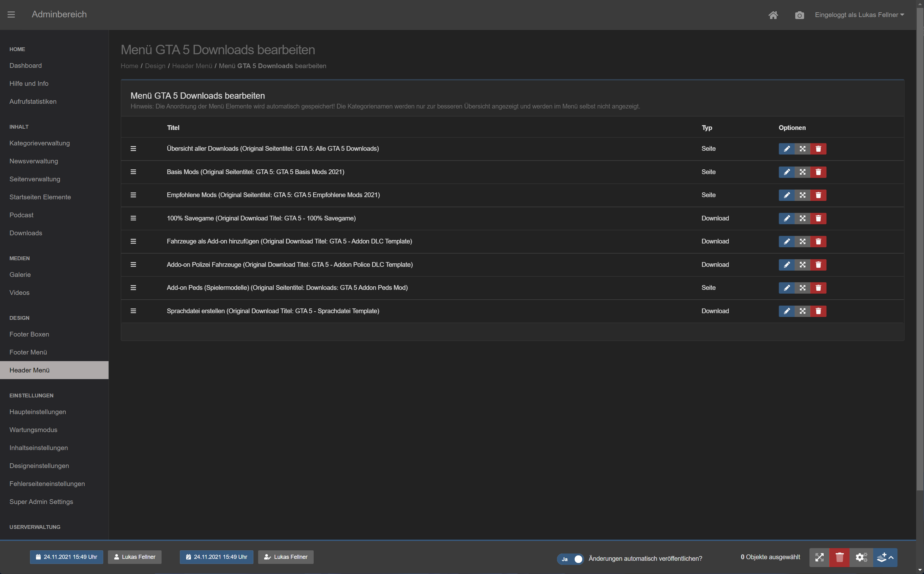Delete the Empfohlene Mods menu entry
This screenshot has width=924, height=574.
coord(818,195)
